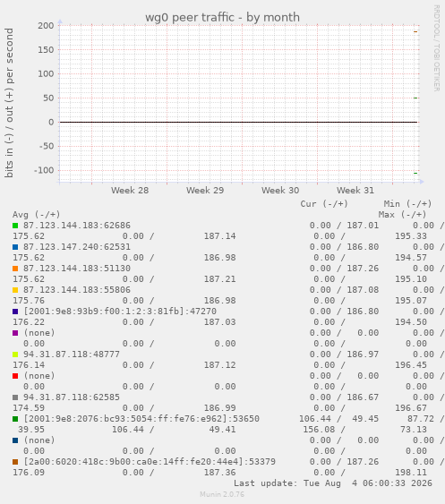Click the max value 196.45
Screen dimensions: 445x504
point(411,365)
